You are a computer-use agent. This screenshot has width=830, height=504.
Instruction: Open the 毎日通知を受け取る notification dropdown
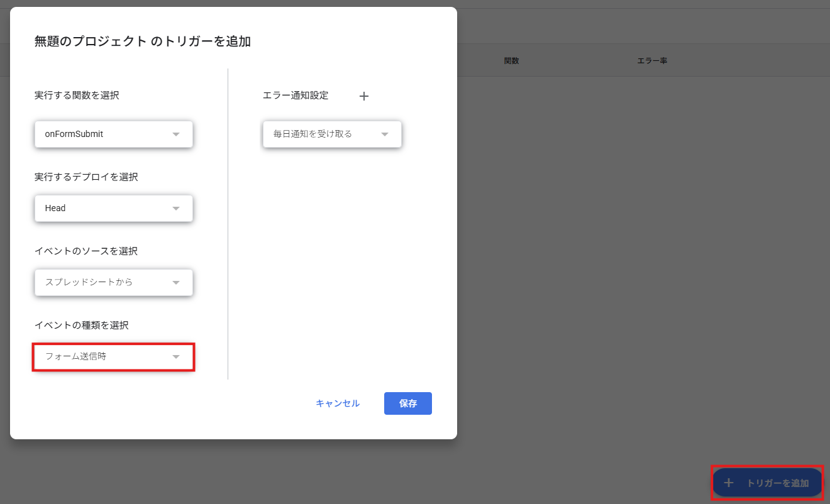pos(332,134)
